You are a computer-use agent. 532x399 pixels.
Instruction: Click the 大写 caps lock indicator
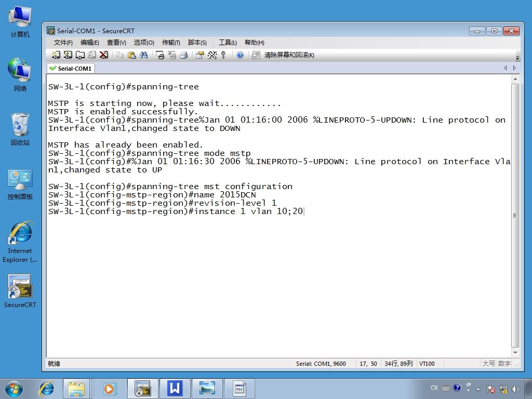[488, 364]
